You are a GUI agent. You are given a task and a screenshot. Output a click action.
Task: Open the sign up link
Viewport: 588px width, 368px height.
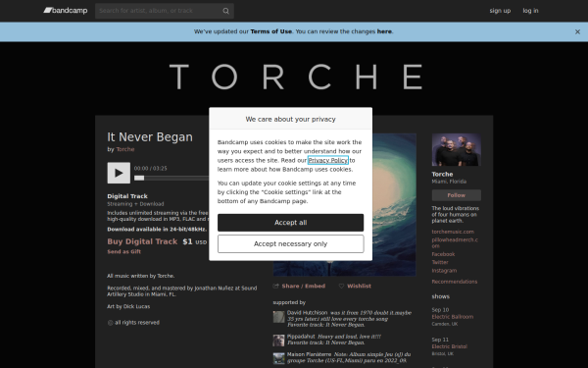point(500,11)
